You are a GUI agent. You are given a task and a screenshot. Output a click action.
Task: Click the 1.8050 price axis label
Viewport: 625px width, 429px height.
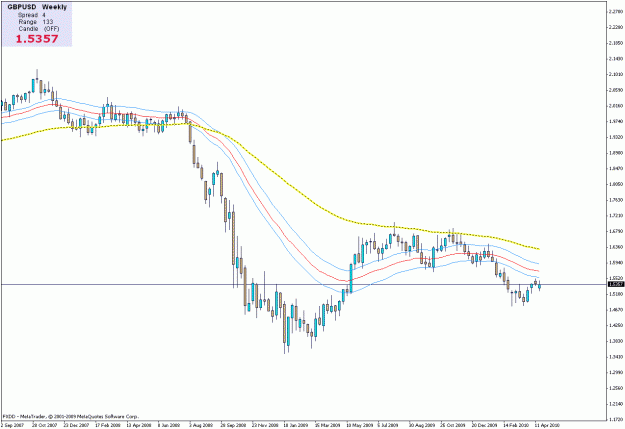click(616, 184)
